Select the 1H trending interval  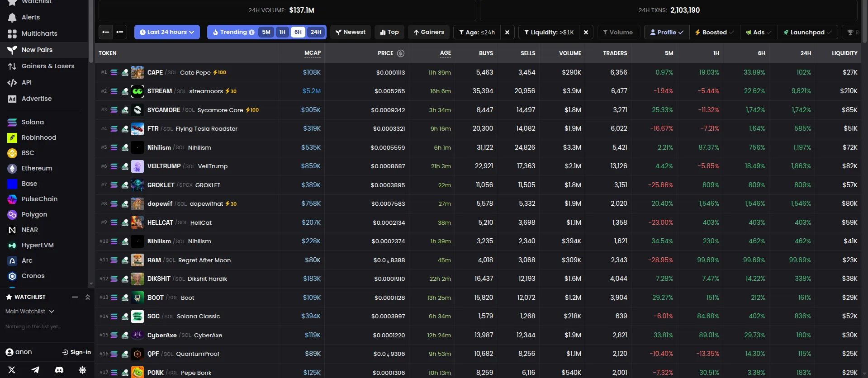(282, 32)
